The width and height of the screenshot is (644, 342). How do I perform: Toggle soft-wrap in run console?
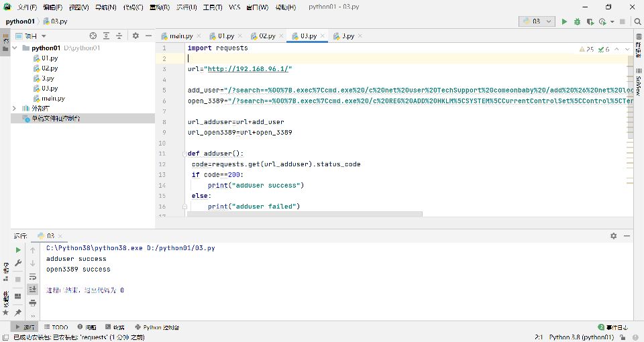(33, 276)
